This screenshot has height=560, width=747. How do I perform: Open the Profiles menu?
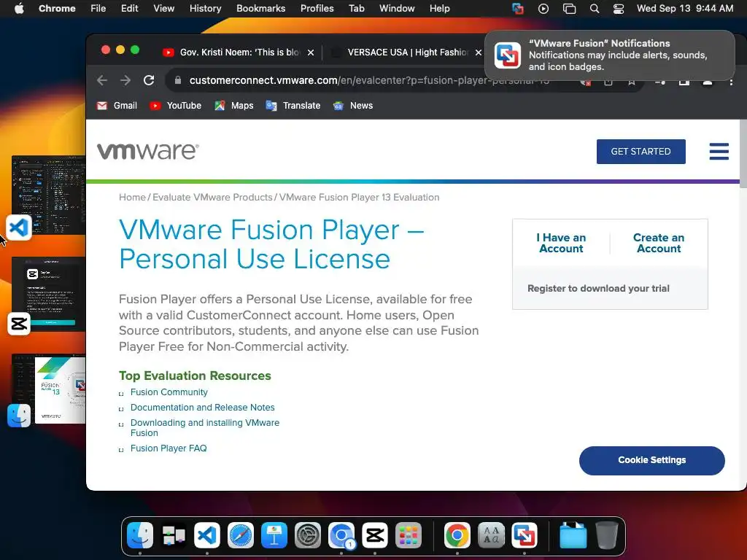coord(317,9)
